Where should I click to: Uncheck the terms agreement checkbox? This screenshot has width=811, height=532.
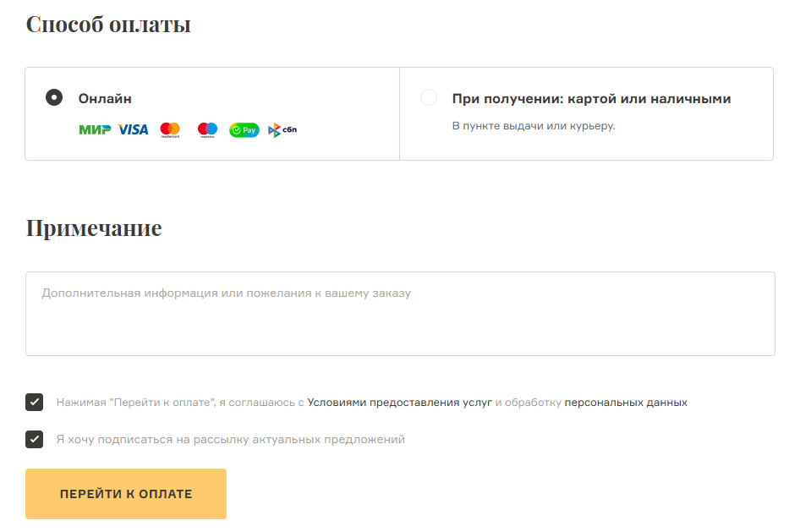point(34,402)
